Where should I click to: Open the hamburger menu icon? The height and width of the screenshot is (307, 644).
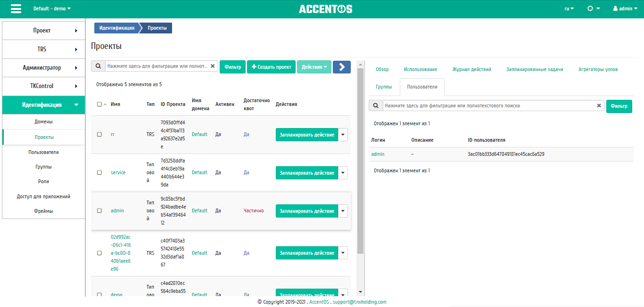(x=16, y=9)
